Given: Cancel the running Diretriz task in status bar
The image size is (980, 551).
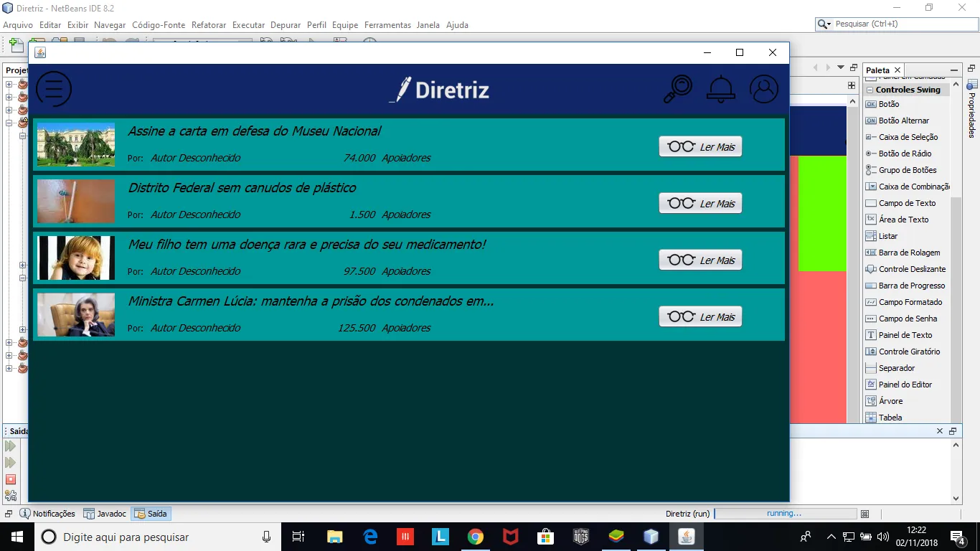Looking at the screenshot, I should [864, 514].
